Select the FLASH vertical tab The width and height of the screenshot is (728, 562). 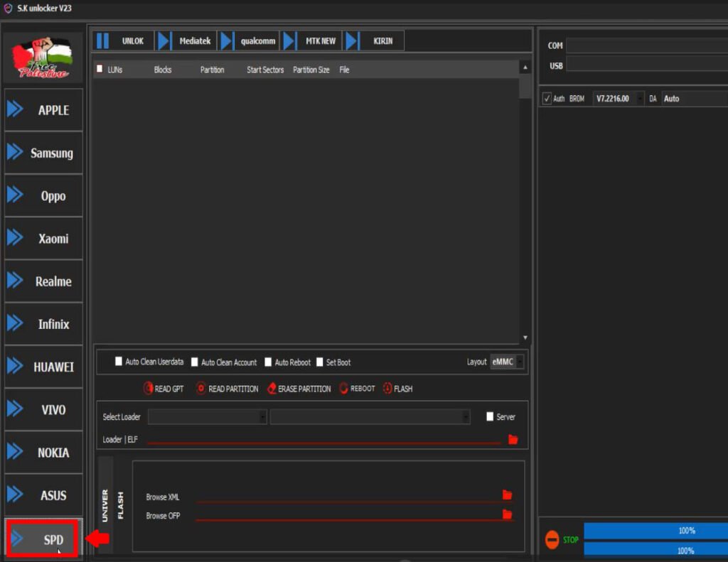[x=121, y=505]
